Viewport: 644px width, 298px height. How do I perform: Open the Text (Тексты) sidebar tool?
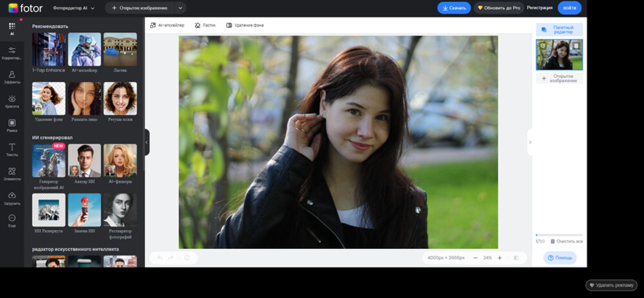[x=12, y=150]
